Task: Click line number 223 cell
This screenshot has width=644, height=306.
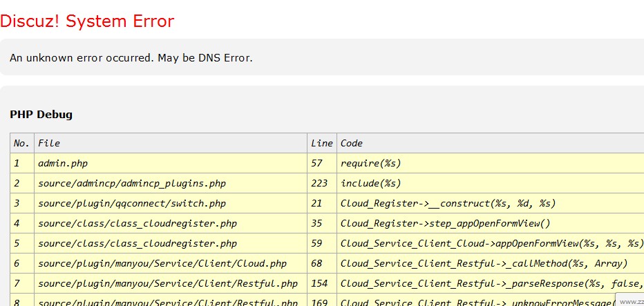Action: click(319, 183)
